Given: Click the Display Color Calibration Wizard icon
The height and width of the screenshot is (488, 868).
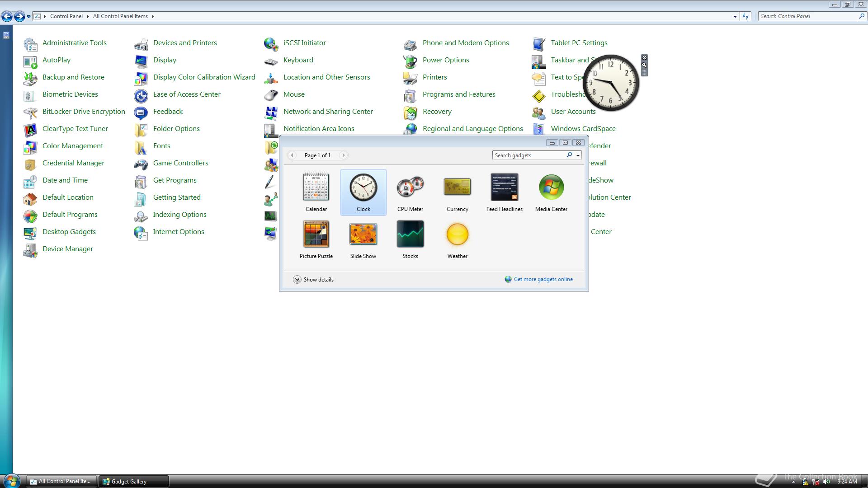Looking at the screenshot, I should coord(141,78).
